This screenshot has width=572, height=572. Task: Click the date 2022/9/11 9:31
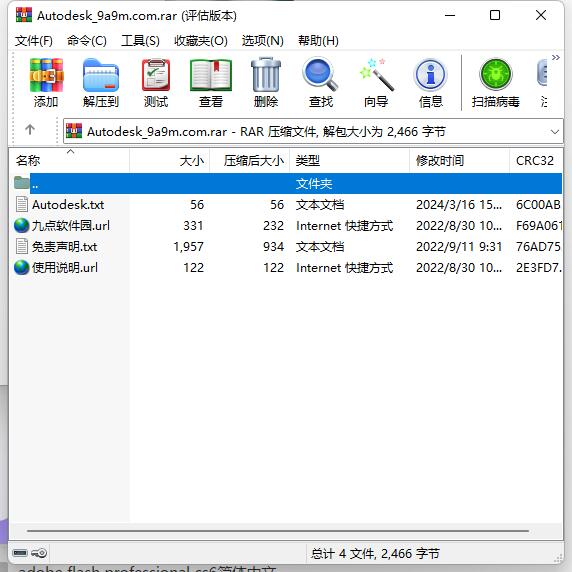(x=459, y=247)
